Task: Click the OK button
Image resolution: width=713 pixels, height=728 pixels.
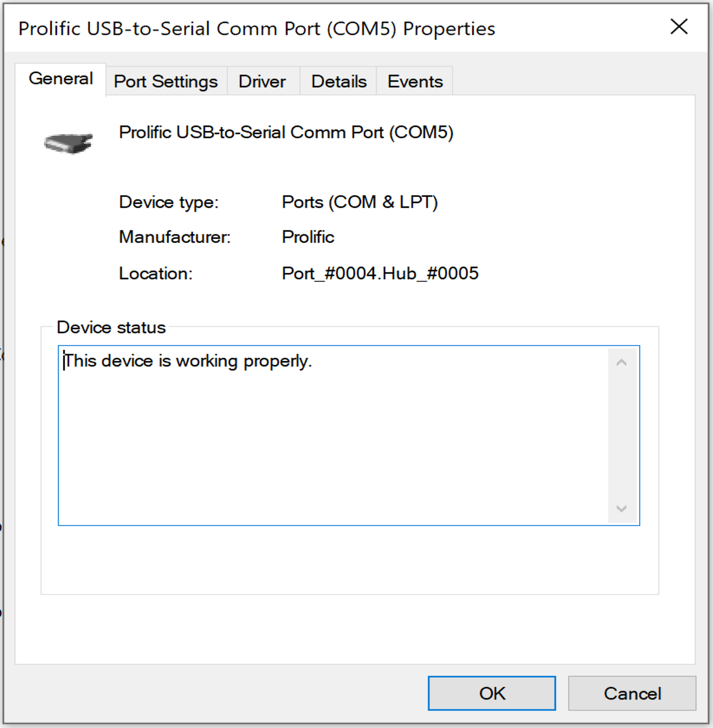Action: (491, 693)
